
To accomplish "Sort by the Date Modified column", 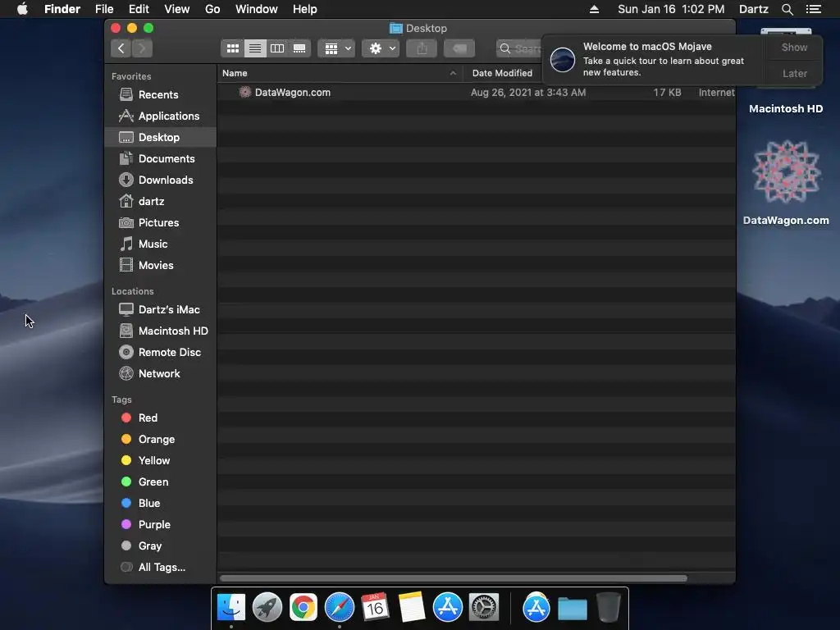I will click(502, 73).
